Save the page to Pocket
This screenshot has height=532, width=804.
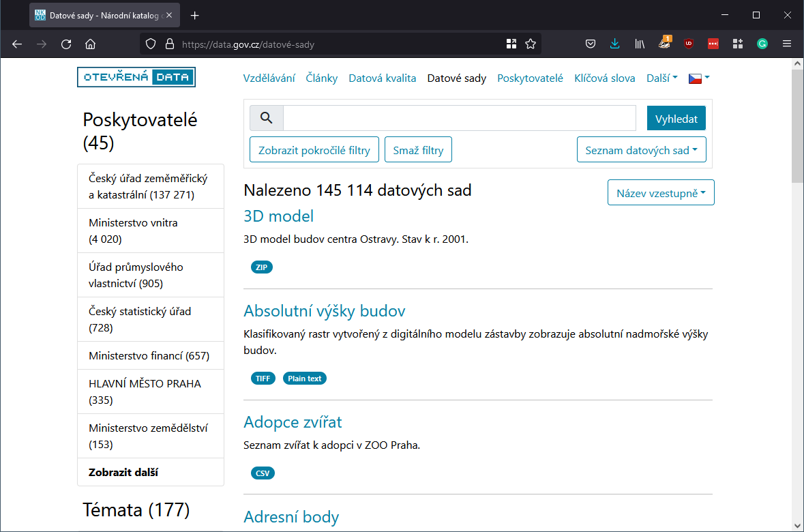point(591,44)
